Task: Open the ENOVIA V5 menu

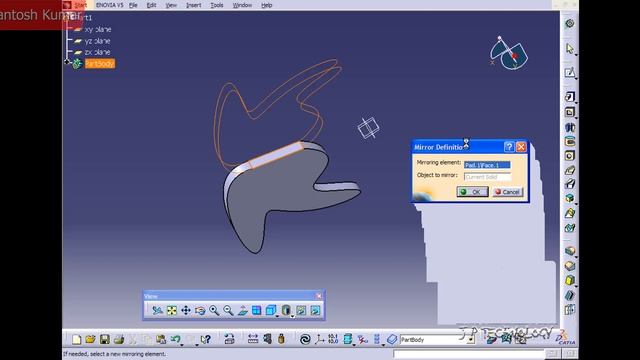Action: [109, 5]
